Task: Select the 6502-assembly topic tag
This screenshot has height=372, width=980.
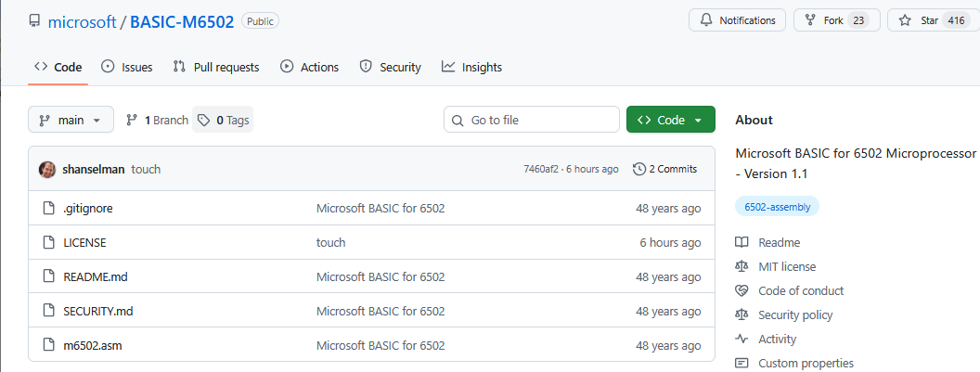Action: [x=777, y=207]
